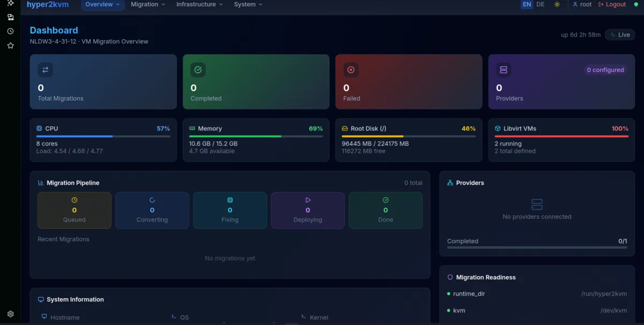Click the Completed checkmark icon
The image size is (644, 325).
point(197,69)
